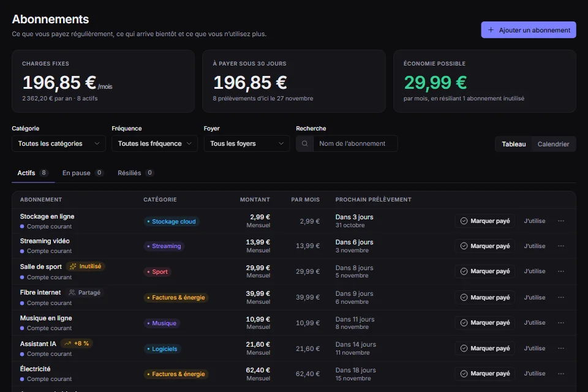The image size is (588, 392).
Task: Click the Stockage cloud category tag
Action: tap(171, 222)
